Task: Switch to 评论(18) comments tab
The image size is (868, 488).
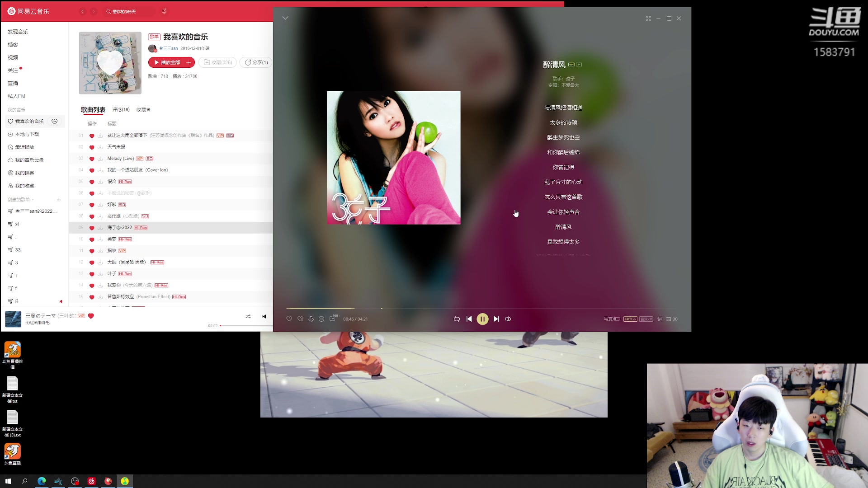Action: click(121, 110)
